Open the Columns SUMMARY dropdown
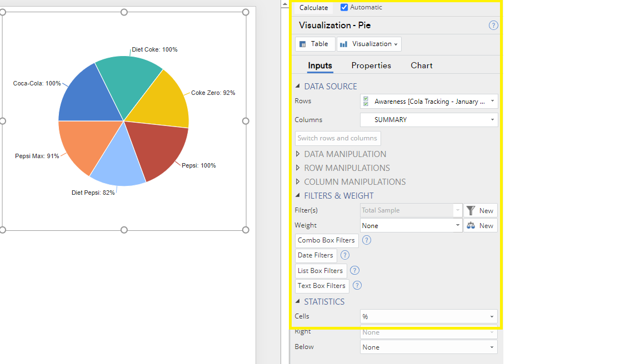 [x=429, y=120]
